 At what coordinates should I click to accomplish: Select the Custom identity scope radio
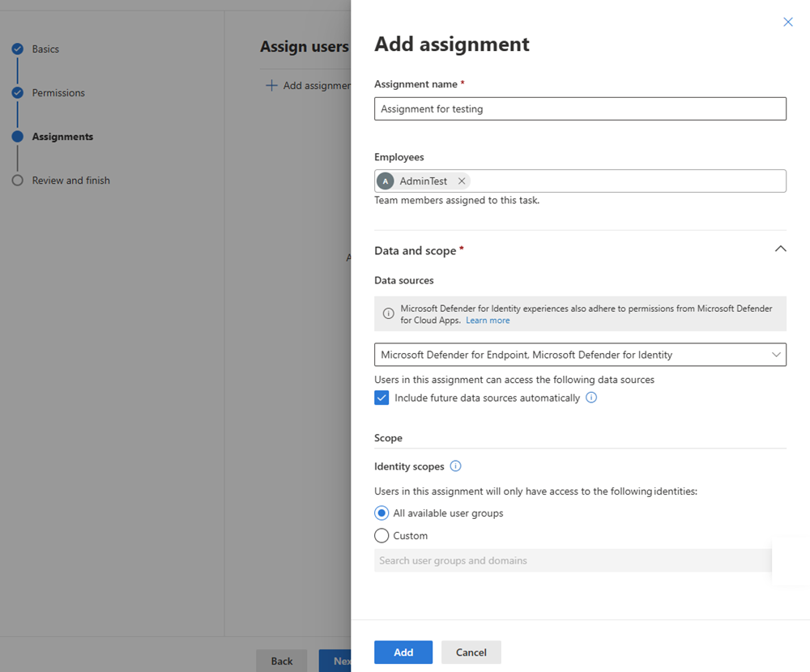382,536
